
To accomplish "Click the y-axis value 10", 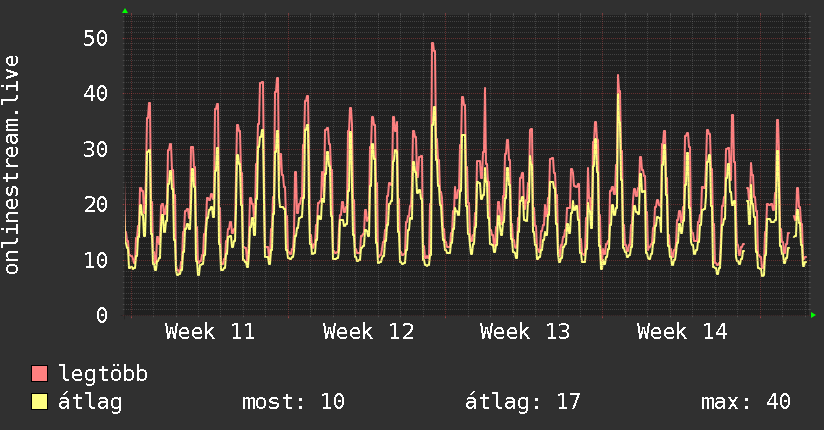I will pos(96,260).
